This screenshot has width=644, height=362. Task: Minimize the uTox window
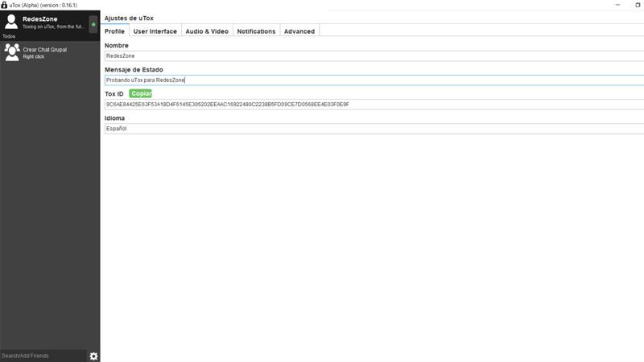[x=617, y=5]
